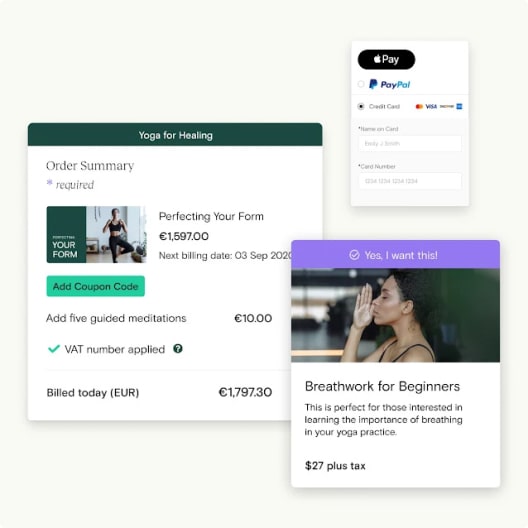Open the VAT number help question icon
Image resolution: width=528 pixels, height=528 pixels.
178,349
